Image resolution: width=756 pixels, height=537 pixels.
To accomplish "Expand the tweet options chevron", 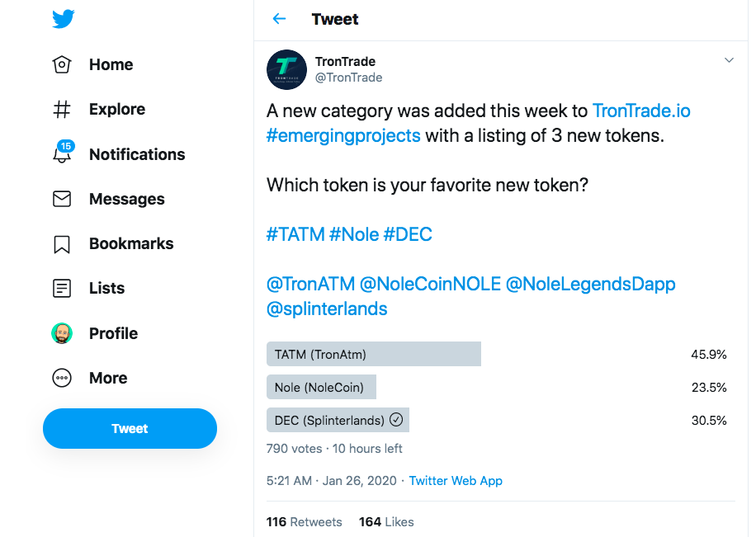I will tap(729, 60).
